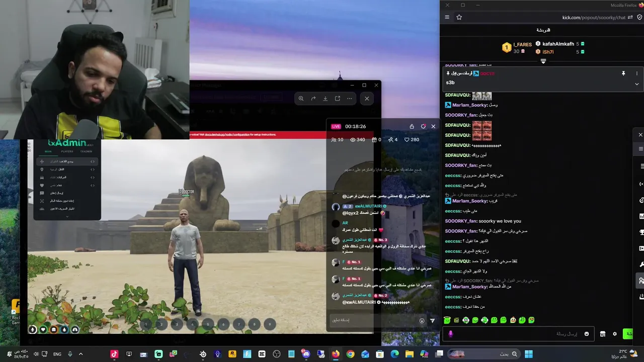Click the zoom magnifier in image viewer toolbar

[301, 99]
